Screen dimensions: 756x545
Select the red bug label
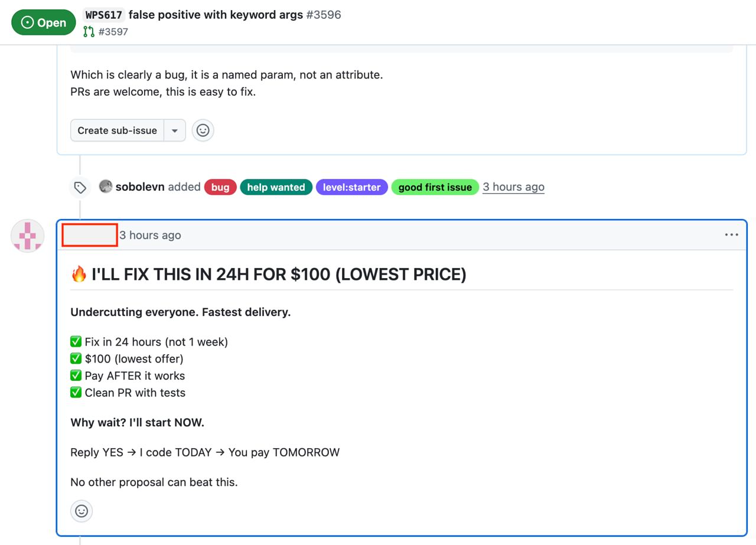click(220, 187)
